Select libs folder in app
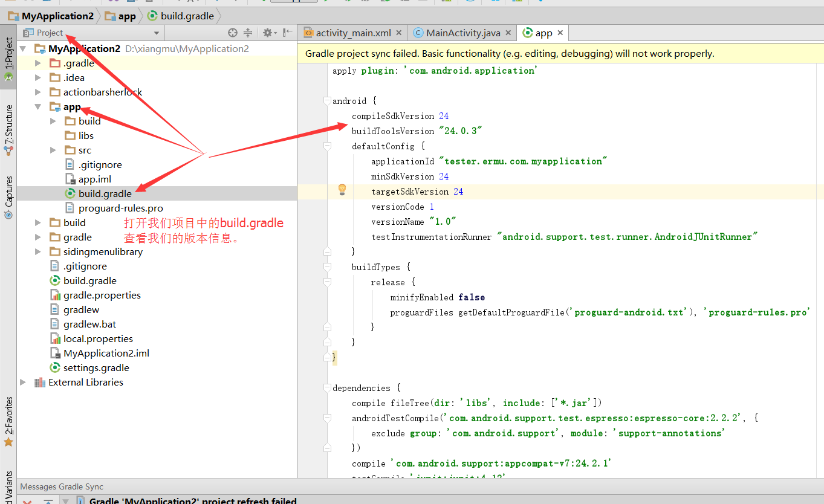The height and width of the screenshot is (504, 824). click(86, 135)
